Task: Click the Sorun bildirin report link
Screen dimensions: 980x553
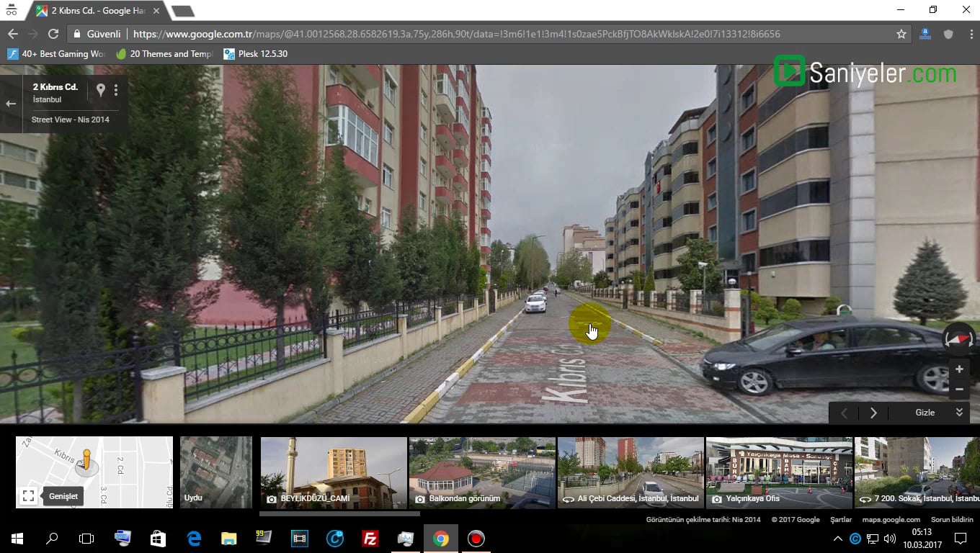Action: 952,520
